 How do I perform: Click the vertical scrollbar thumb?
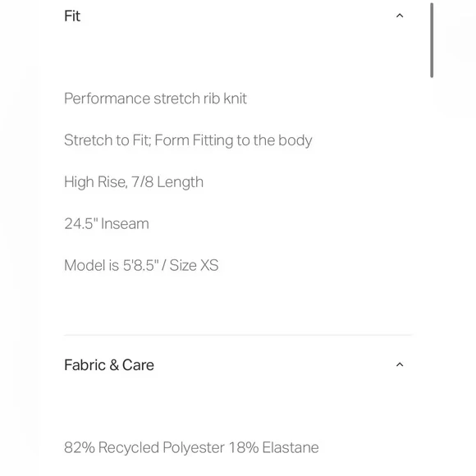click(432, 40)
